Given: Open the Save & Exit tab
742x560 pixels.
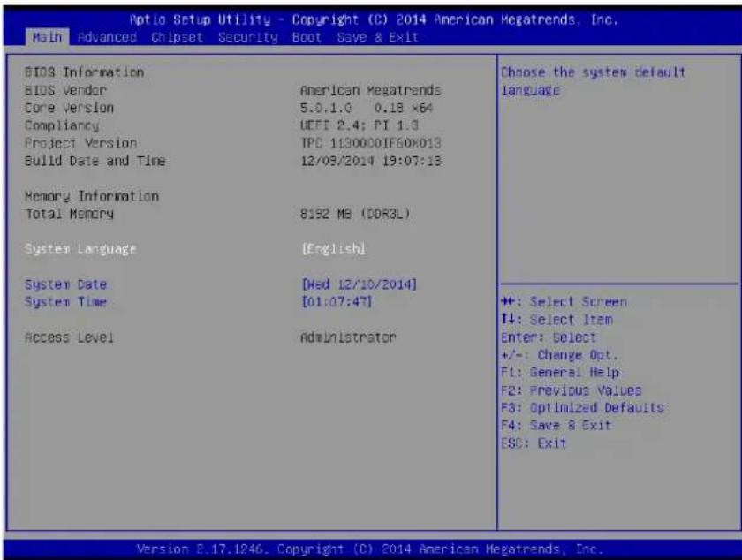Looking at the screenshot, I should click(378, 37).
